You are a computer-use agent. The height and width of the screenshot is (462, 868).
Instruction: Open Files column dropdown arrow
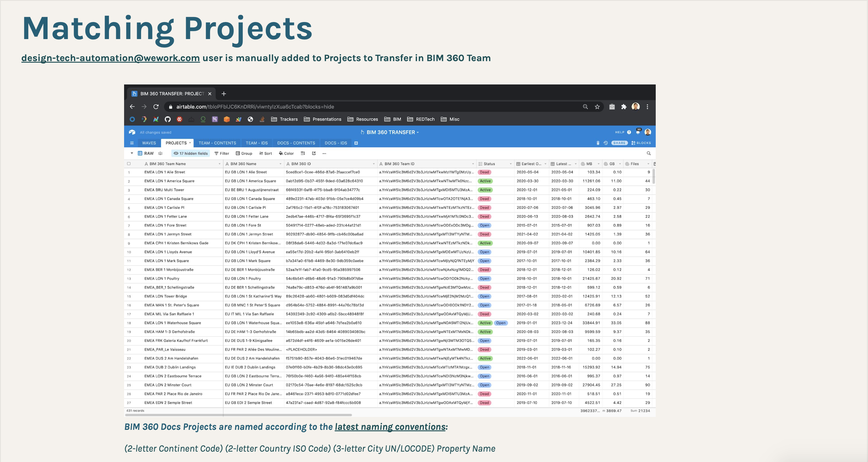coord(648,164)
